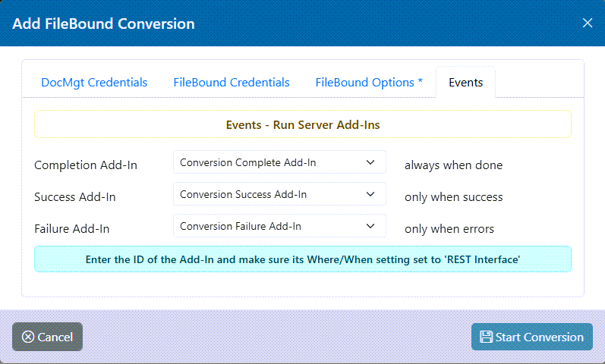Select the Events tab
605x364 pixels.
pyautogui.click(x=465, y=83)
